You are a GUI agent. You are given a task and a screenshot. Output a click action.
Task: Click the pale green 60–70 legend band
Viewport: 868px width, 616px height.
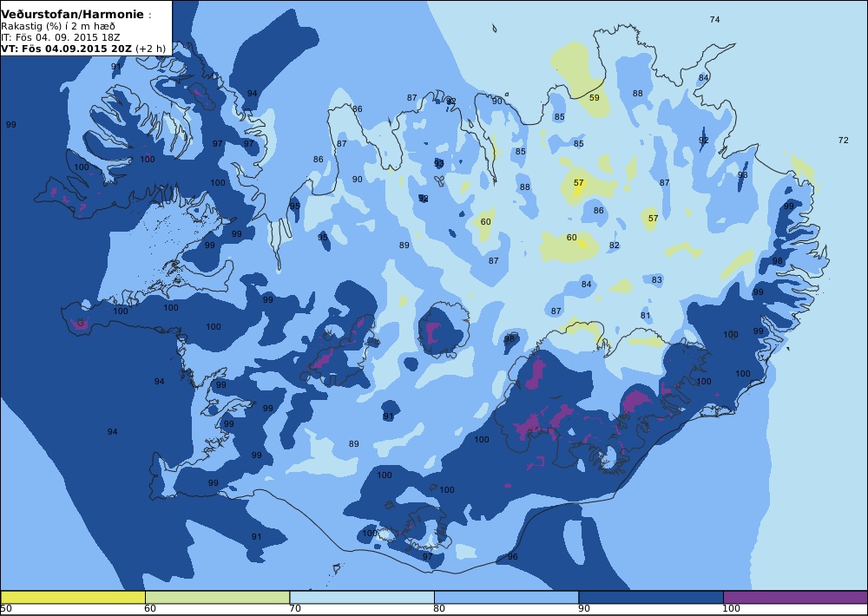(x=217, y=597)
